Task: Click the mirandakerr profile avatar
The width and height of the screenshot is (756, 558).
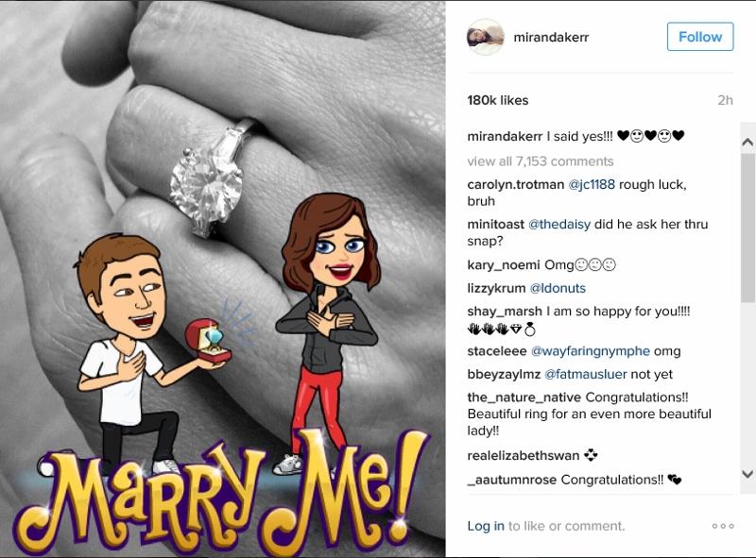Action: [x=486, y=37]
